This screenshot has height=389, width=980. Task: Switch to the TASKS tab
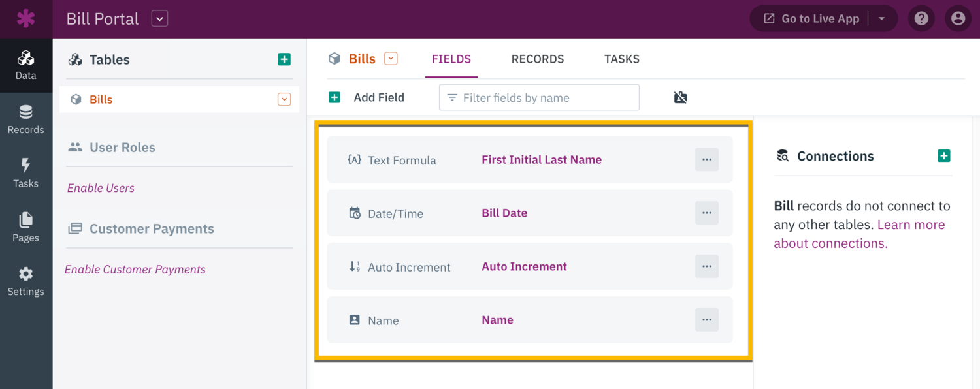click(621, 59)
